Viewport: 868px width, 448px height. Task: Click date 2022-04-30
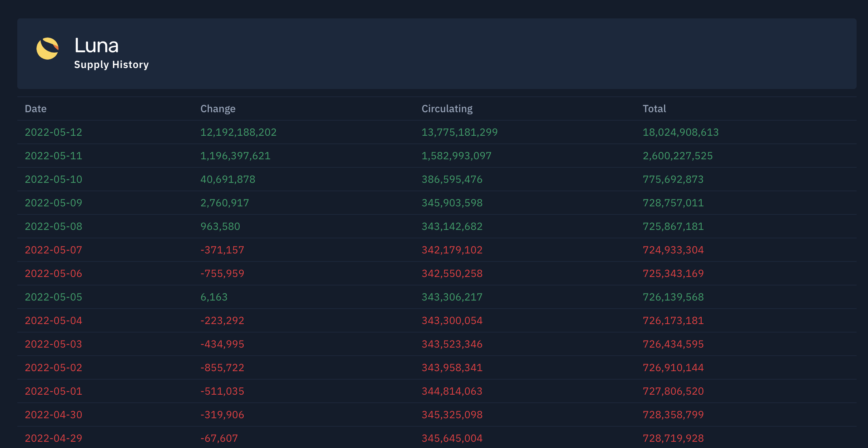pyautogui.click(x=53, y=415)
